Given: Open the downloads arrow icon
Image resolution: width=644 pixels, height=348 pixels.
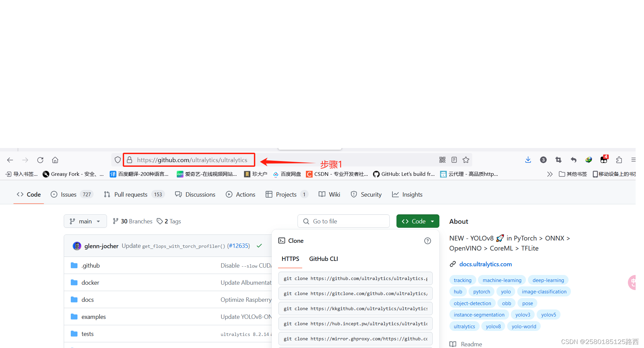Looking at the screenshot, I should [528, 160].
